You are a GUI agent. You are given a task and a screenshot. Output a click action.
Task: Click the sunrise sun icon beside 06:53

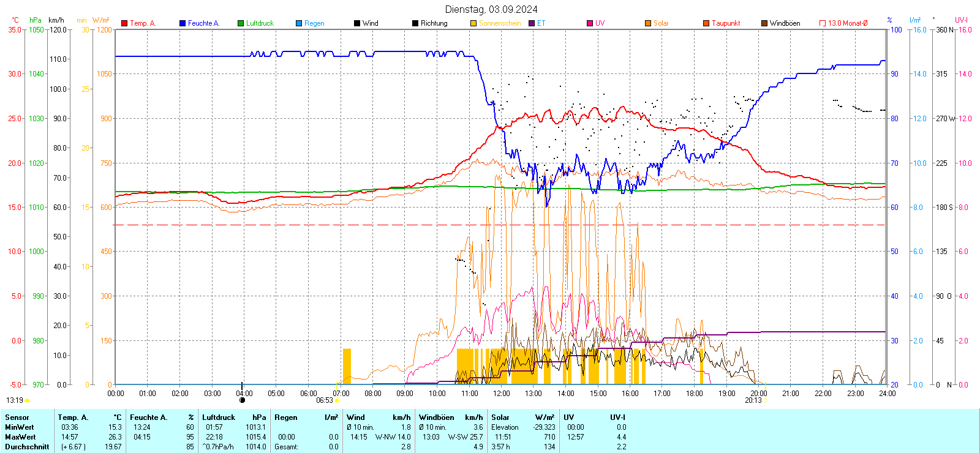337,400
